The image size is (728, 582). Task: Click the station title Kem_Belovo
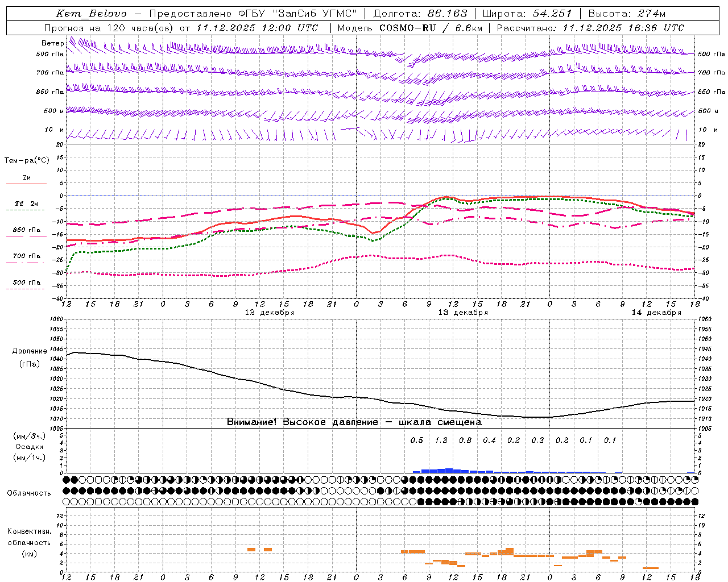click(92, 14)
